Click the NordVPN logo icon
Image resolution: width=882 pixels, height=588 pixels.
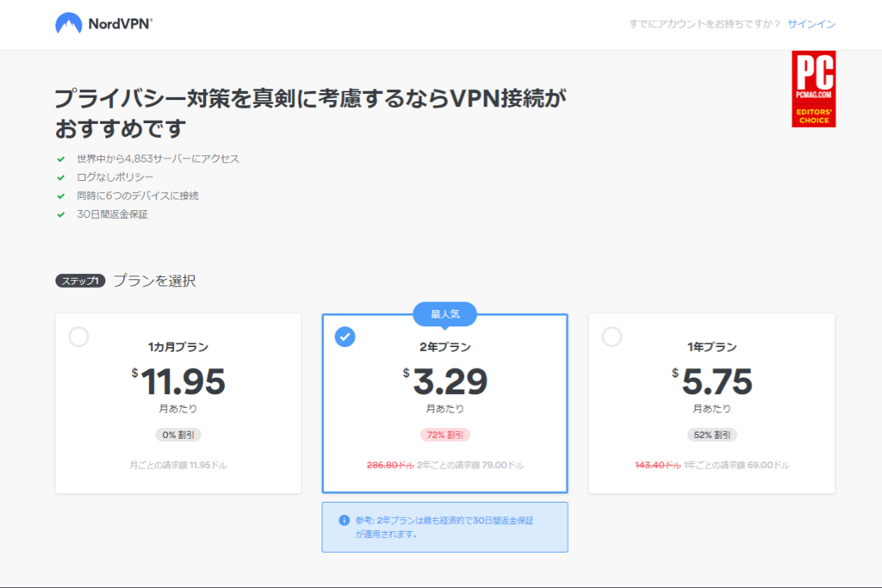click(71, 23)
